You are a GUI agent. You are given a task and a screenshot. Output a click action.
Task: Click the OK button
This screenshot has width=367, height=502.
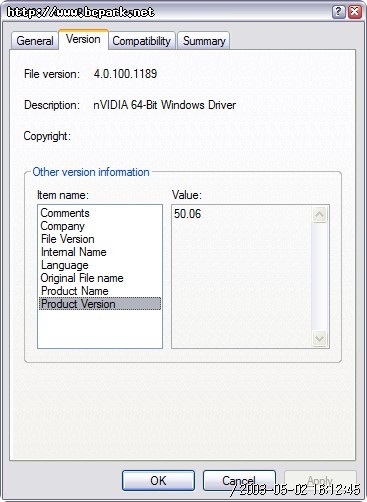(158, 480)
